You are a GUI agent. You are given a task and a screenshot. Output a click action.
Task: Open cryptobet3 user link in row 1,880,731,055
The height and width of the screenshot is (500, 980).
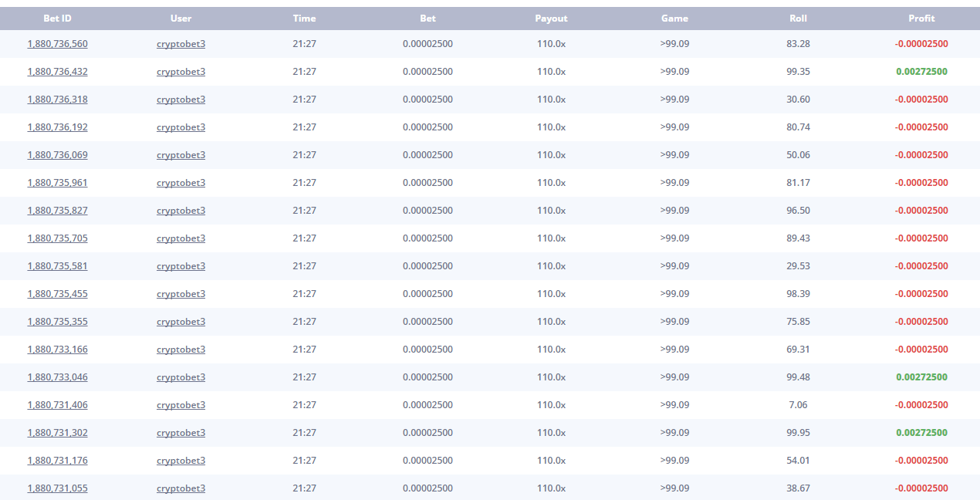(181, 488)
